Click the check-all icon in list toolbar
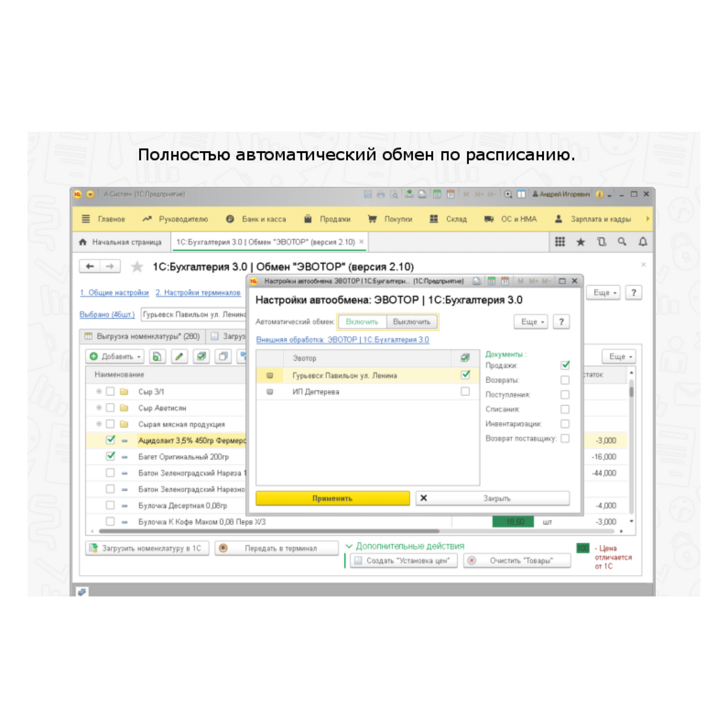Image resolution: width=728 pixels, height=728 pixels. 201,356
